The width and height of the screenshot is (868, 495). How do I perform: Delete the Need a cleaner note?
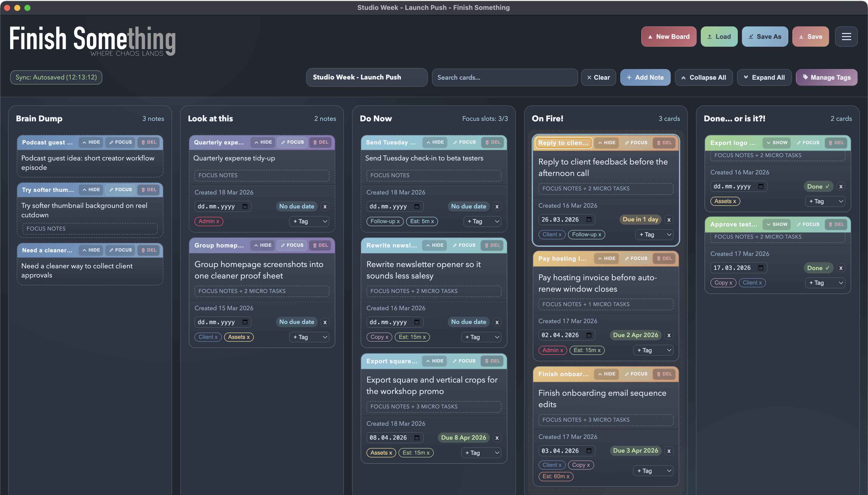click(x=149, y=250)
